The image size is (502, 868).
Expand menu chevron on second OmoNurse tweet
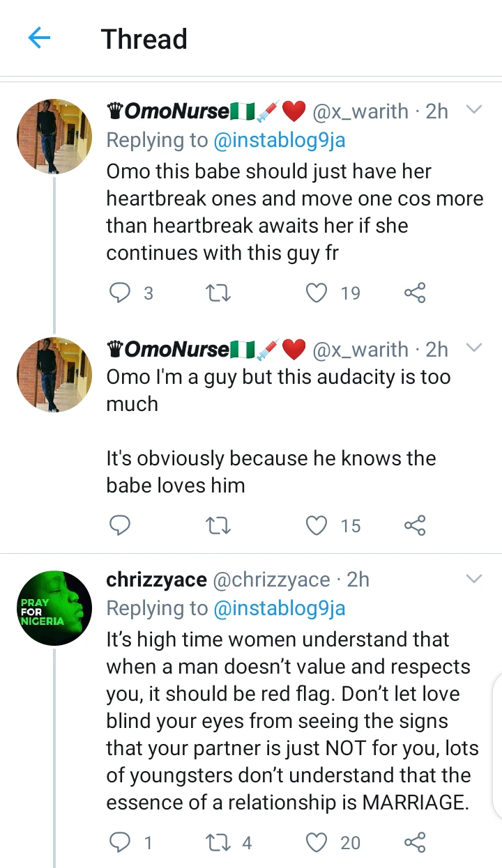click(x=474, y=348)
